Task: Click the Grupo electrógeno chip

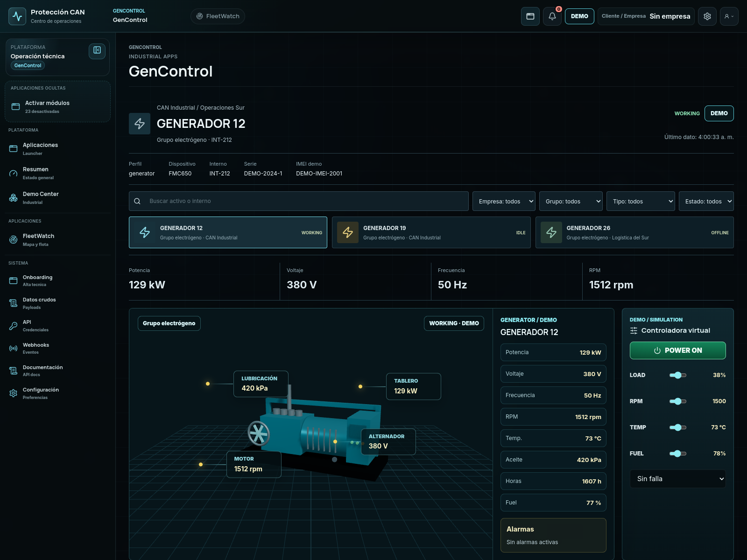Action: [x=169, y=323]
